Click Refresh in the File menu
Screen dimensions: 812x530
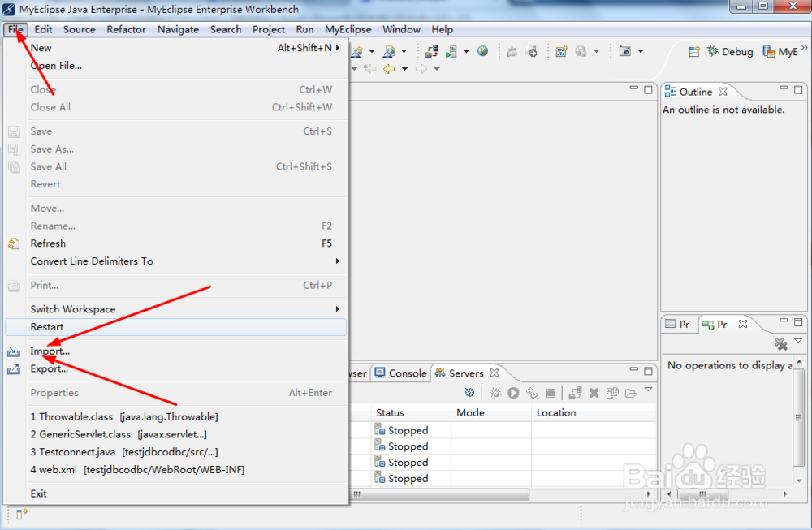click(x=175, y=243)
